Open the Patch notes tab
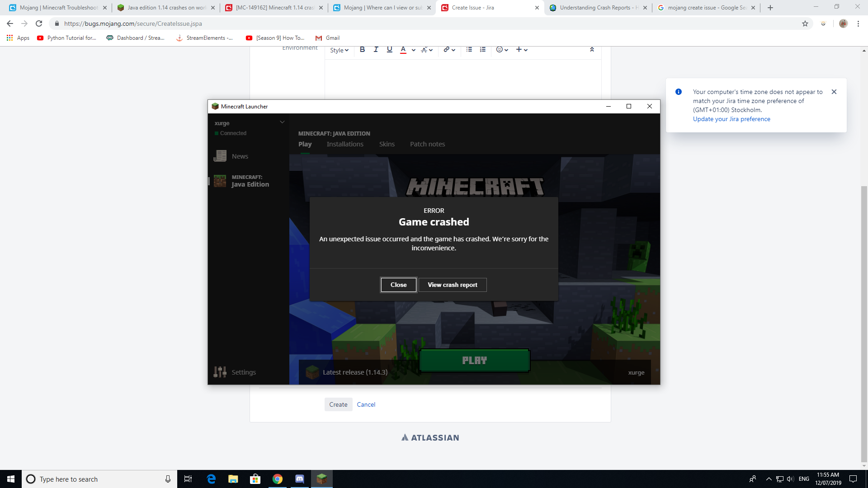 pos(427,144)
